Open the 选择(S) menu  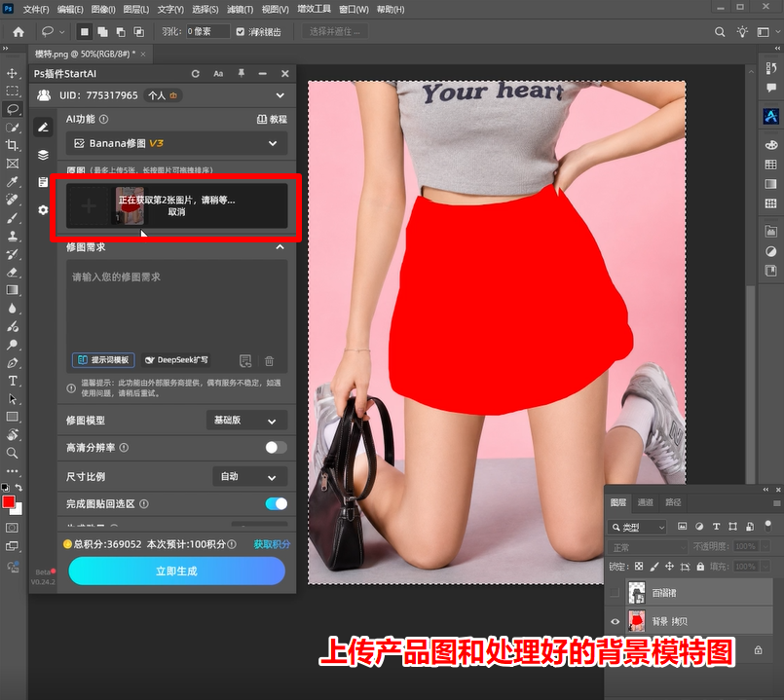pos(205,10)
